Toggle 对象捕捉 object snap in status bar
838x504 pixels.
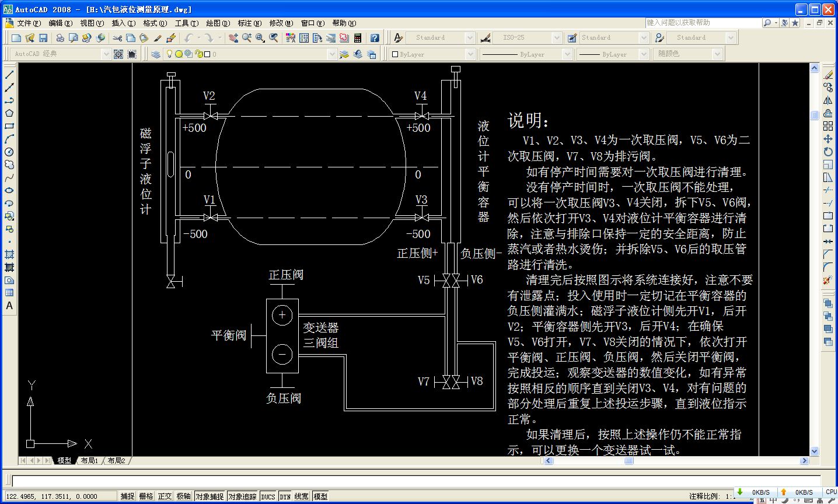[x=209, y=496]
